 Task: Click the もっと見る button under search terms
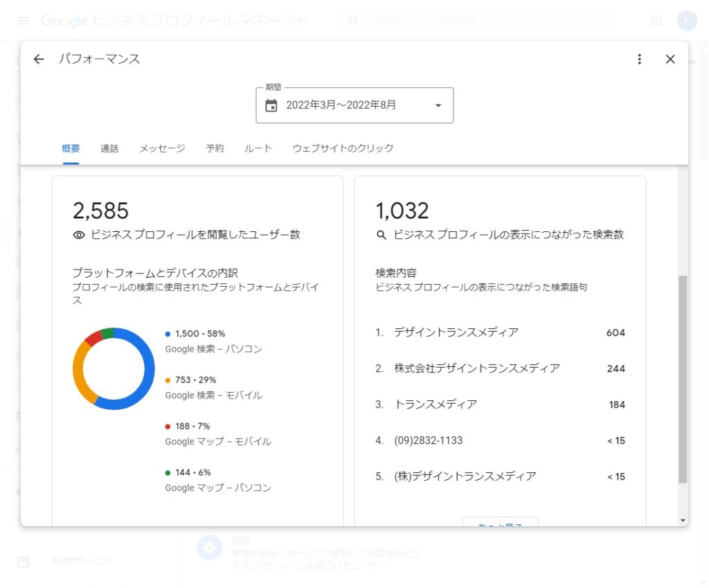click(500, 522)
